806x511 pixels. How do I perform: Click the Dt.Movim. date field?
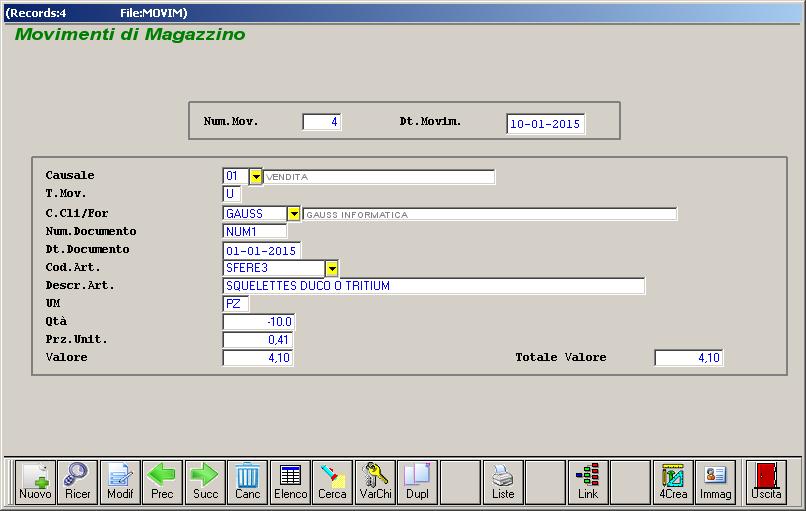pos(545,124)
